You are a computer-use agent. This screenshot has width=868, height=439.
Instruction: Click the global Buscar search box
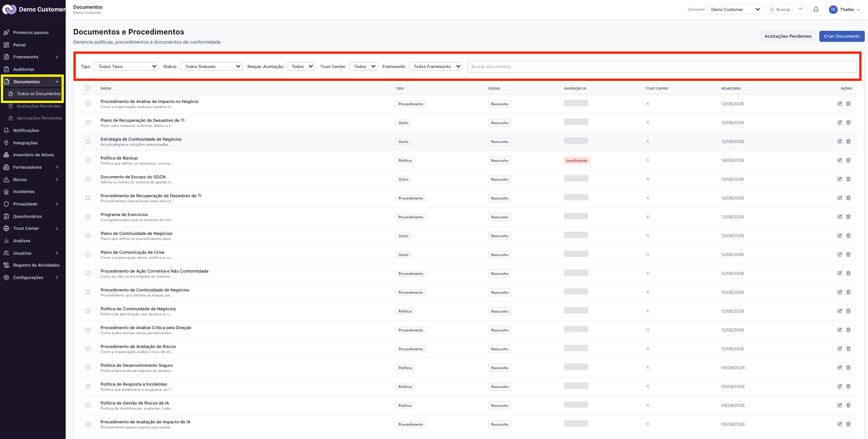coord(786,9)
